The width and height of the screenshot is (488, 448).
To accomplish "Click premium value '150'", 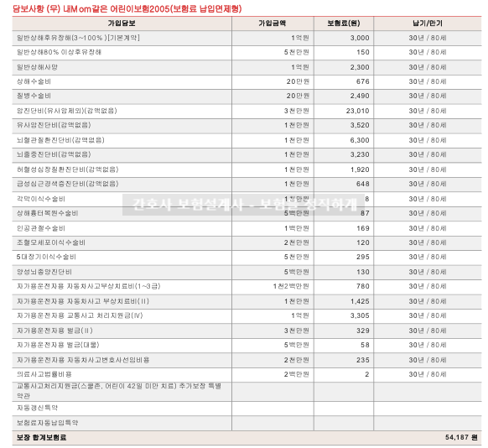I will click(x=363, y=52).
